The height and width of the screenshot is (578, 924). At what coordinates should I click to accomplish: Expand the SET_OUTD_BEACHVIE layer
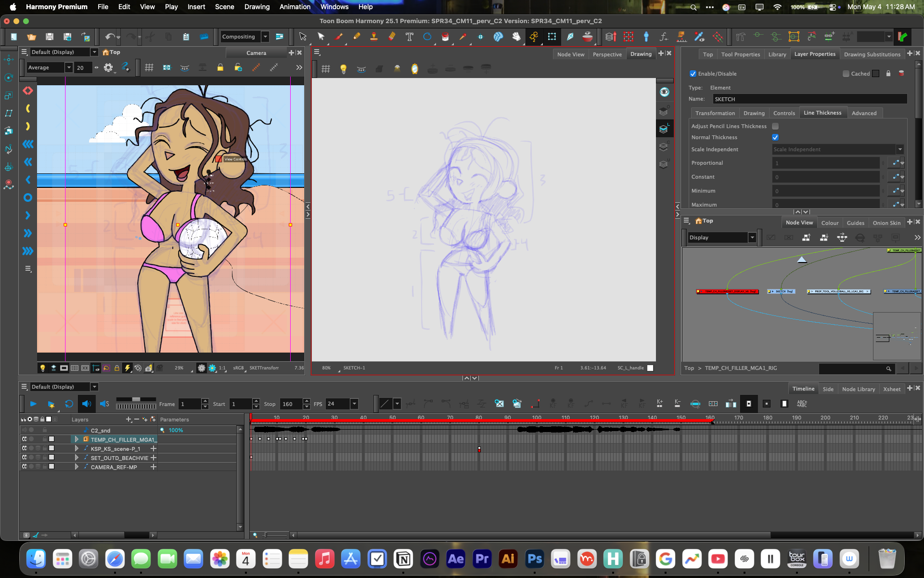77,458
